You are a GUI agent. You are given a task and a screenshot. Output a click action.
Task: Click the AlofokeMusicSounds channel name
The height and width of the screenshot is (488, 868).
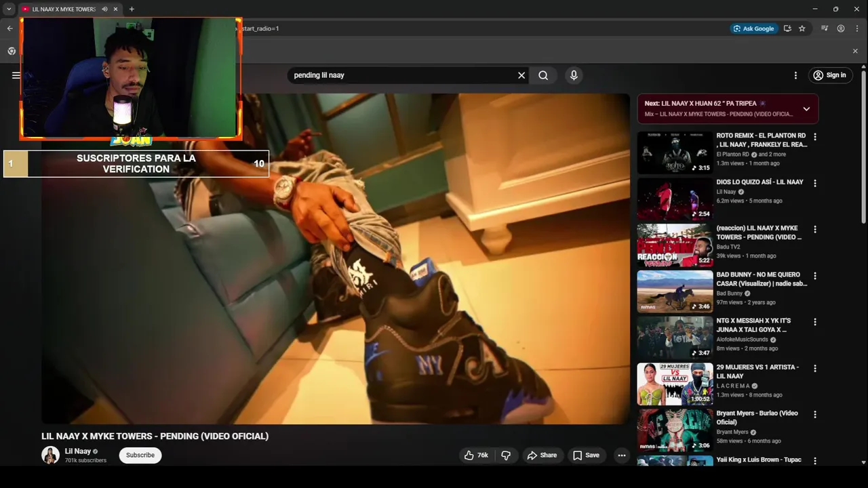tap(743, 340)
